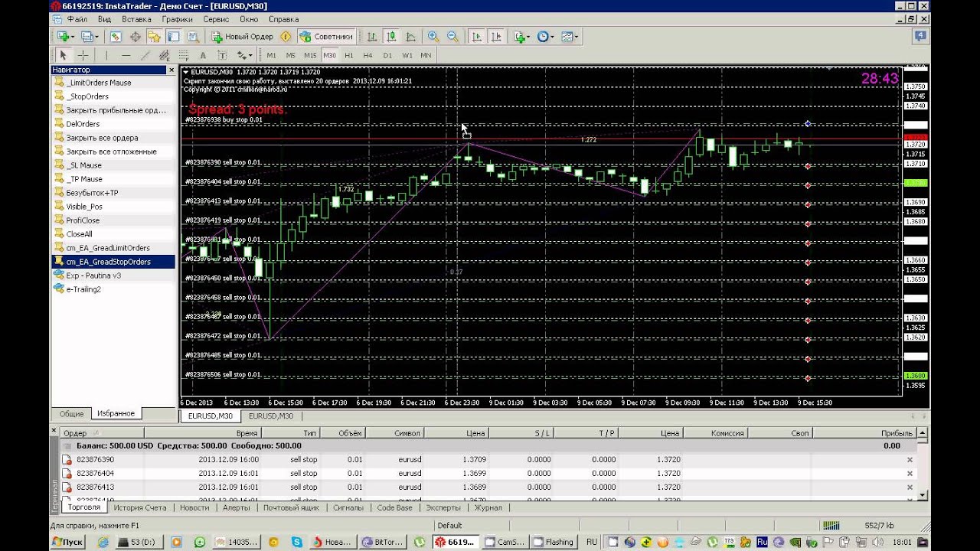Screen dimensions: 980x551
Task: Switch to BitTor... taskbar window
Action: [382, 542]
